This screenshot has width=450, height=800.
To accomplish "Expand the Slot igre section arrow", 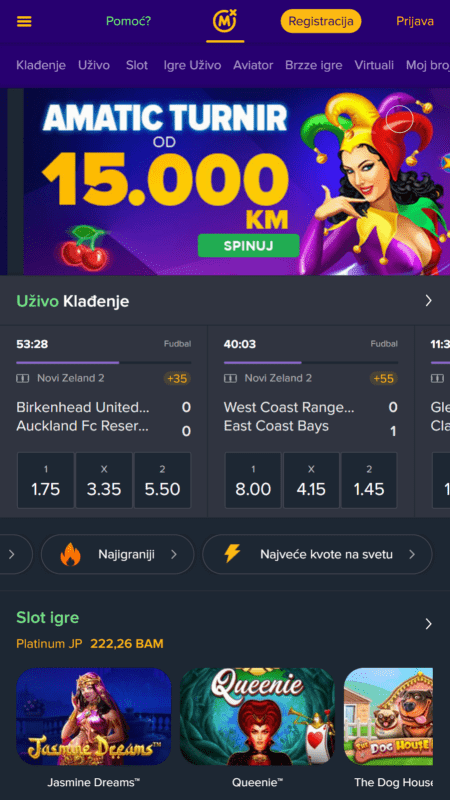I will (429, 624).
